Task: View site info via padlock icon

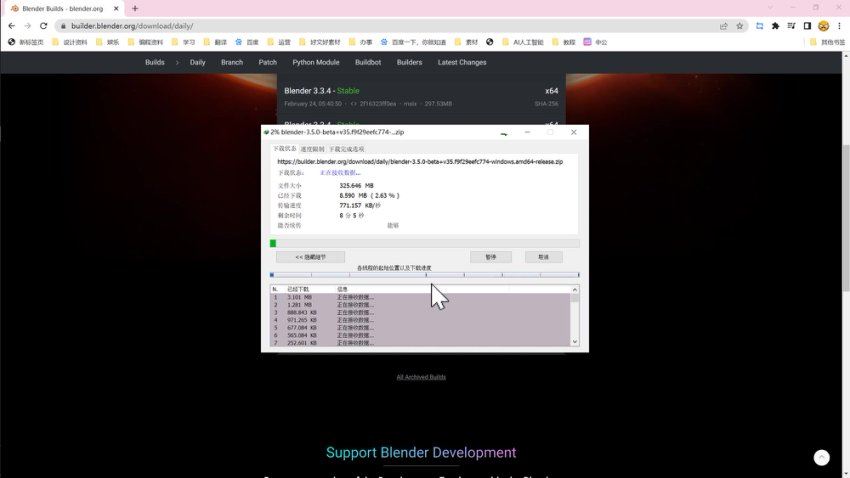Action: tap(63, 26)
